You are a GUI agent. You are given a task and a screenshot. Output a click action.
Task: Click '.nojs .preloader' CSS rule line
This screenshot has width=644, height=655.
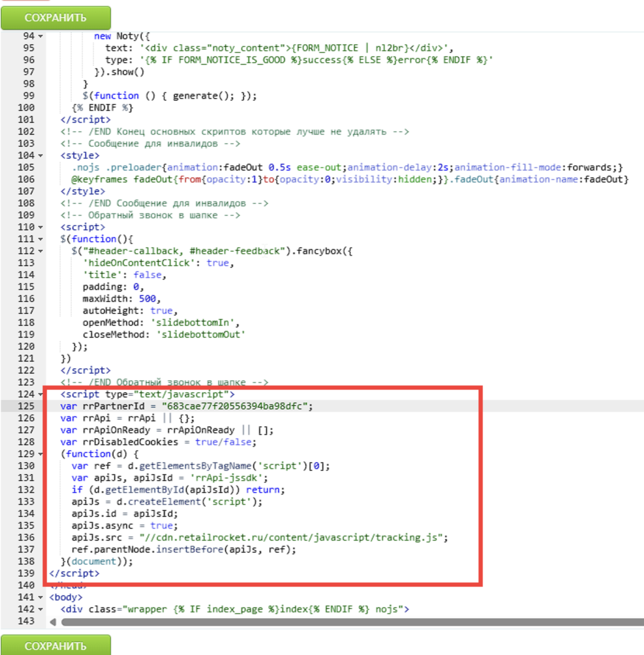point(347,167)
